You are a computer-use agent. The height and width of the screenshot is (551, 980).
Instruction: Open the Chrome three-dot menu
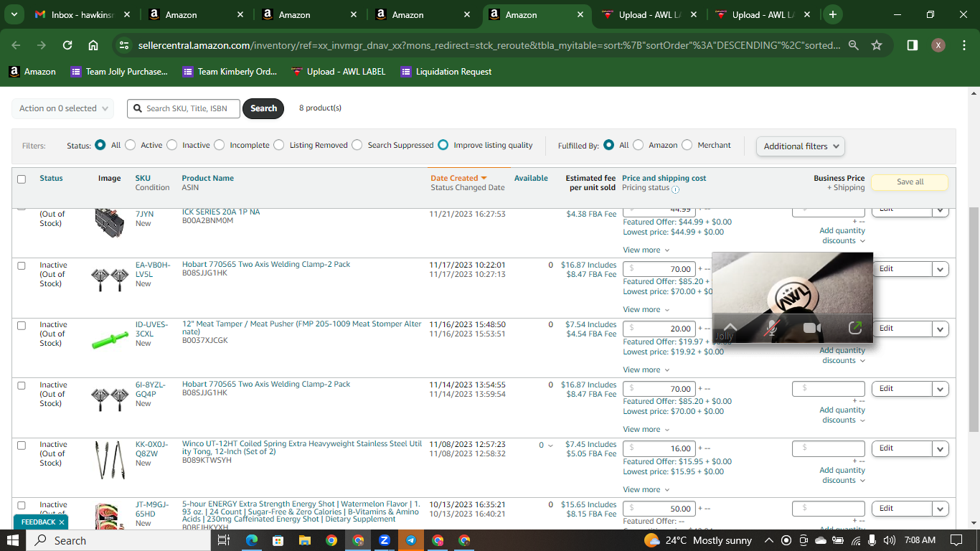point(964,45)
